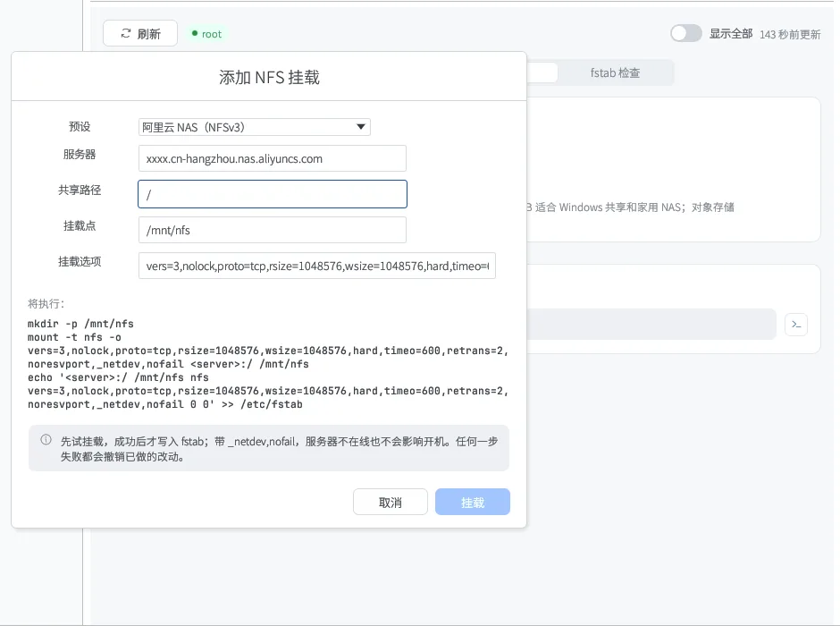Click the info icon in the hint box

coord(46,440)
